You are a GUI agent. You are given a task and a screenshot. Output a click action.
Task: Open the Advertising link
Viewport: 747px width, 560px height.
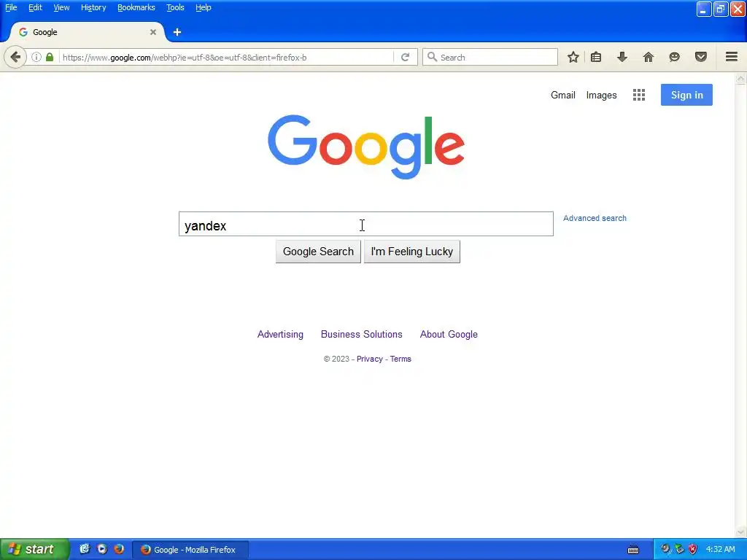click(280, 334)
